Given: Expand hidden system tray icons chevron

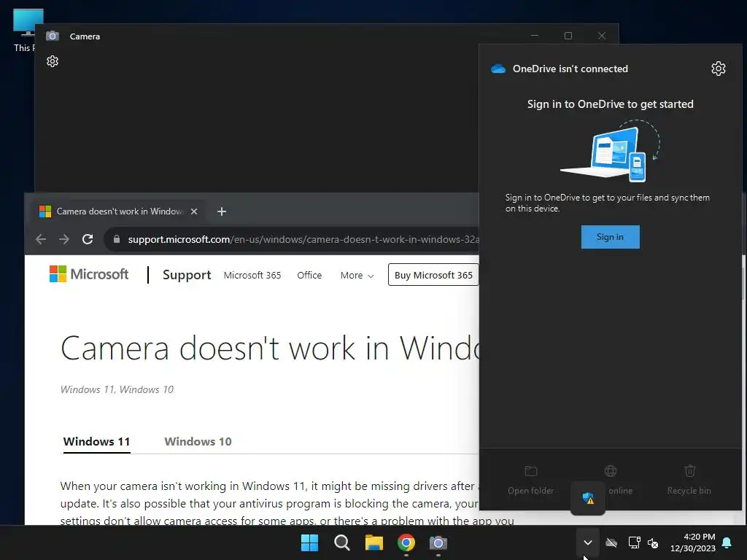Looking at the screenshot, I should pos(588,542).
